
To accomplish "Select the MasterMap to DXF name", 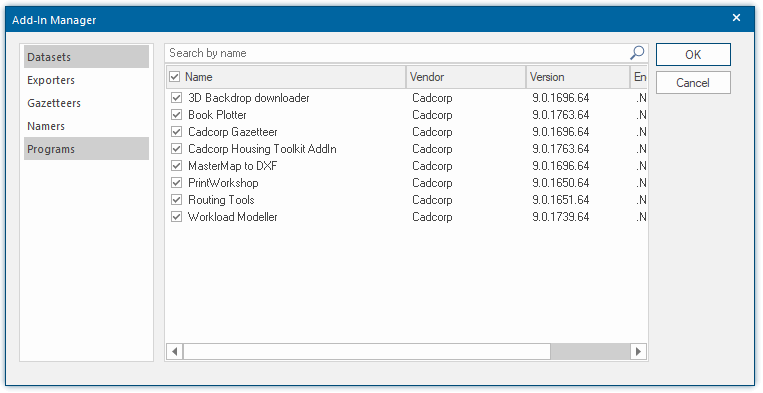I will (233, 166).
